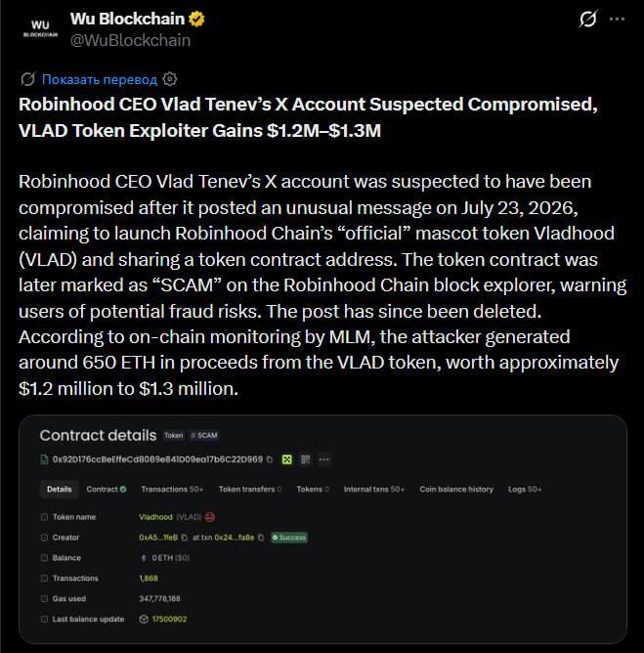Click the green grid icon beside address
The height and width of the screenshot is (653, 644).
287,459
